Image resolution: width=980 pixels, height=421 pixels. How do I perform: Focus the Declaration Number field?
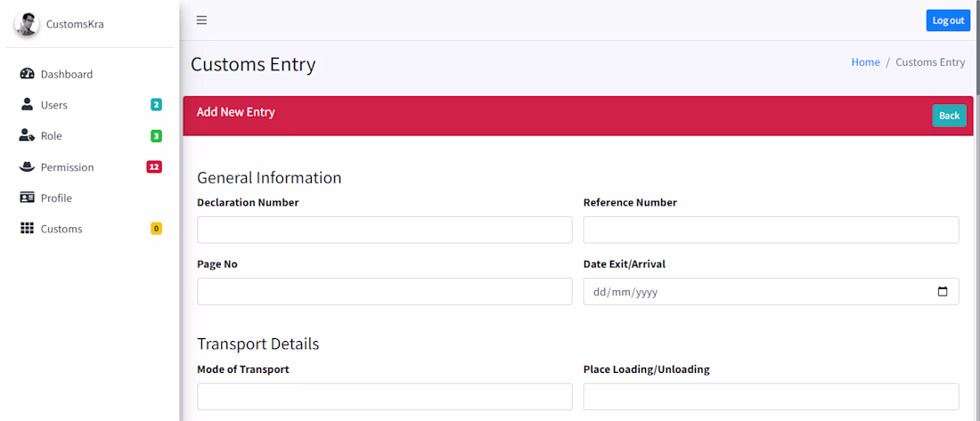(384, 230)
